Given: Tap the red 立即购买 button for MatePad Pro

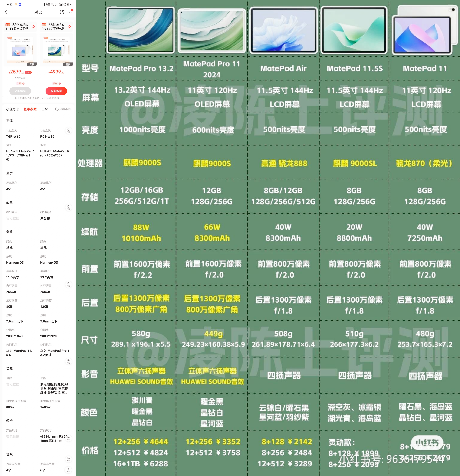Looking at the screenshot, I should coord(56,91).
